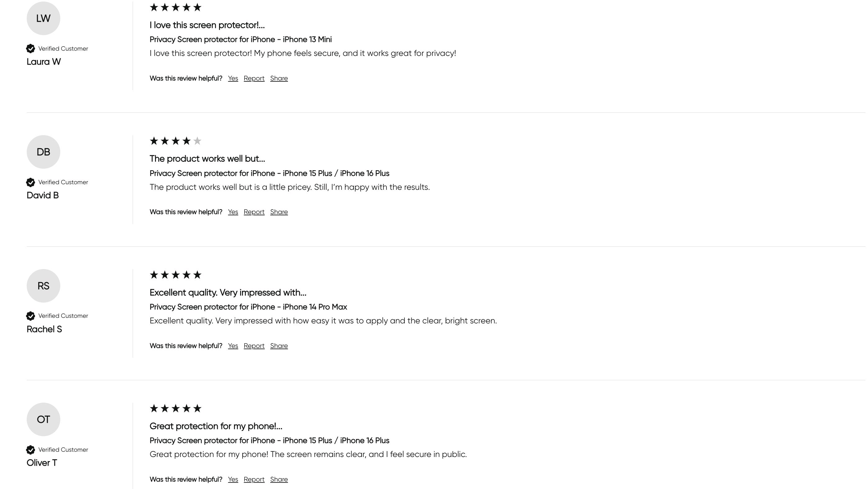Report Oliver T's great protection review
Image resolution: width=868 pixels, height=489 pixels.
tap(254, 479)
